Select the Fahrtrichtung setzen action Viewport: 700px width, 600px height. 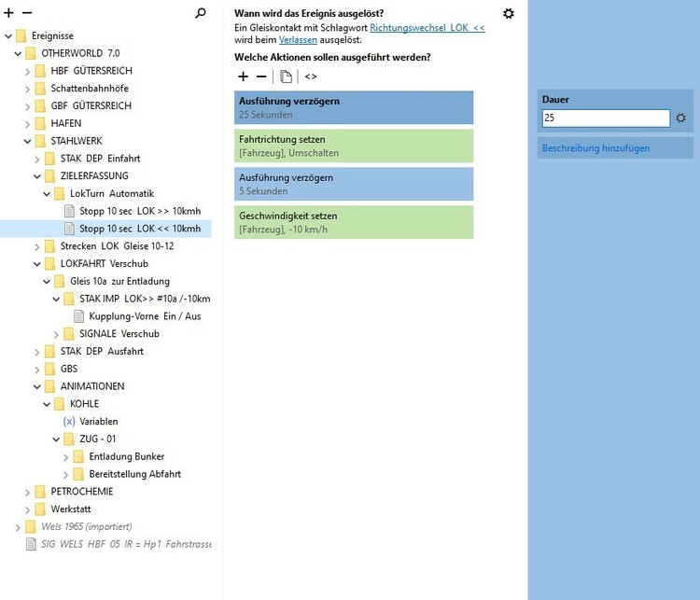click(354, 146)
